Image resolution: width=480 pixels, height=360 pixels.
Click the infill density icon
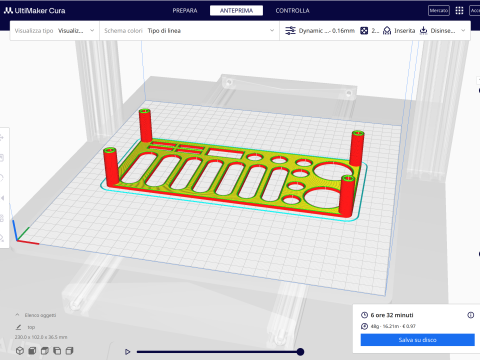click(x=364, y=31)
